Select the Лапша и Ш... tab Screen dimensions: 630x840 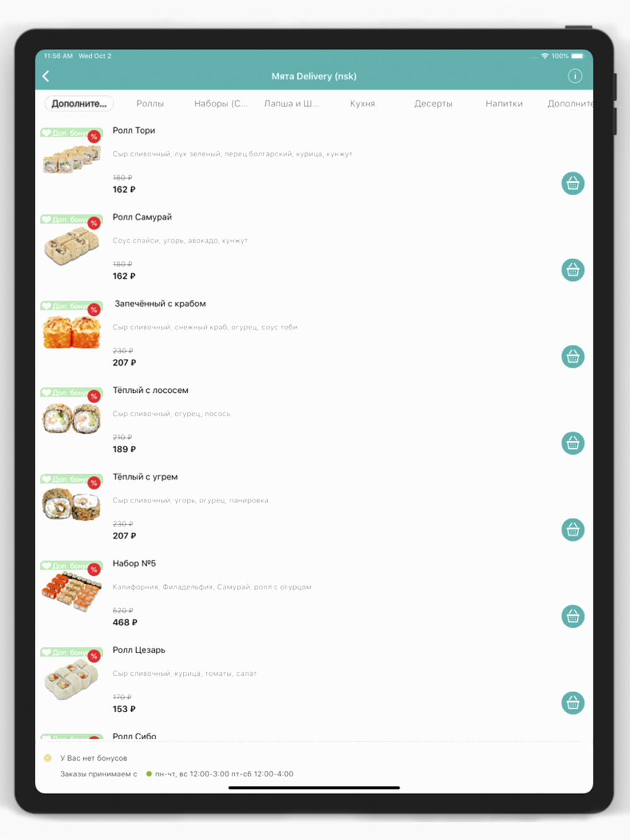pyautogui.click(x=291, y=103)
